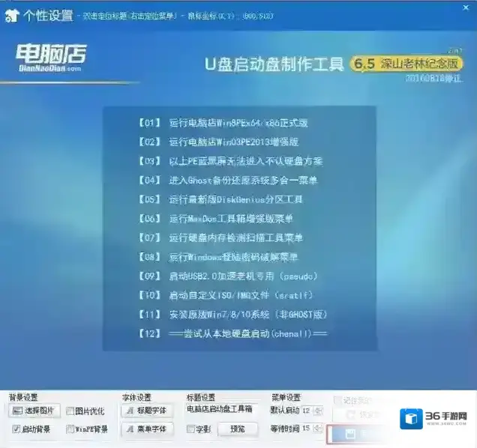This screenshot has width=477, height=448.
Task: Uncheck the 启动背景 checkbox
Action: 16,429
